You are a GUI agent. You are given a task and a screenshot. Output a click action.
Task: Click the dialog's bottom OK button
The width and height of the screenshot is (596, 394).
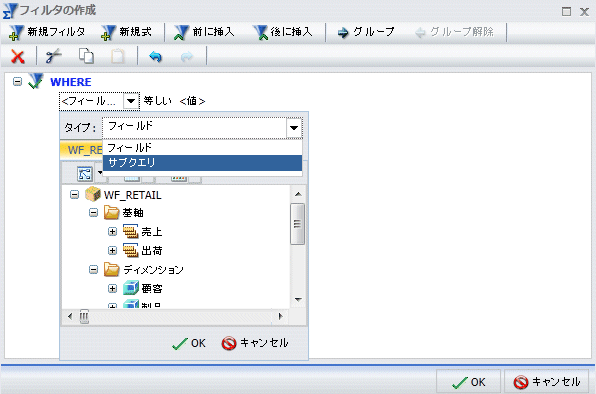coord(469,382)
